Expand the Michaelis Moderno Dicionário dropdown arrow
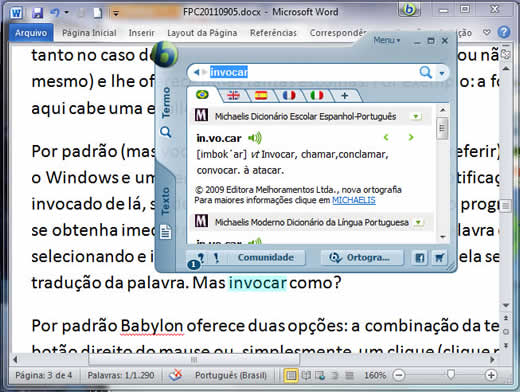The height and width of the screenshot is (392, 520). coord(418,222)
